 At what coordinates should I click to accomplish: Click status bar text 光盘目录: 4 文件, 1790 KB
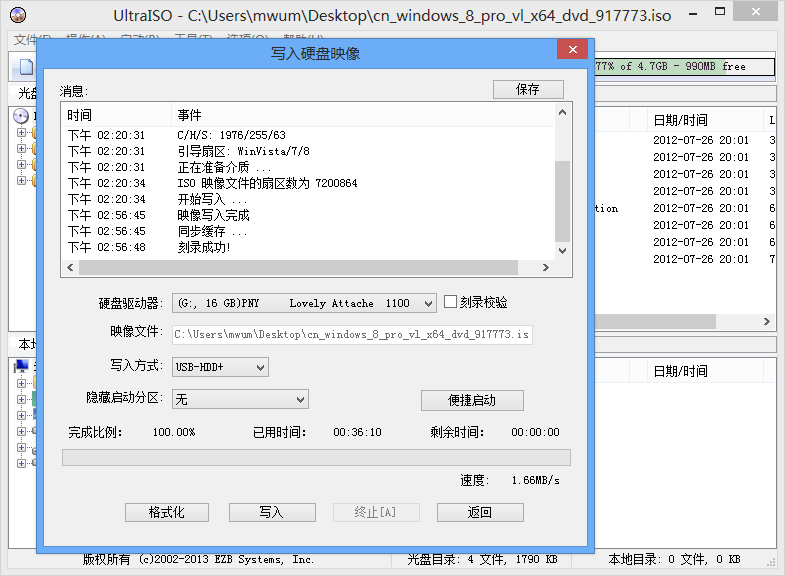pyautogui.click(x=482, y=559)
